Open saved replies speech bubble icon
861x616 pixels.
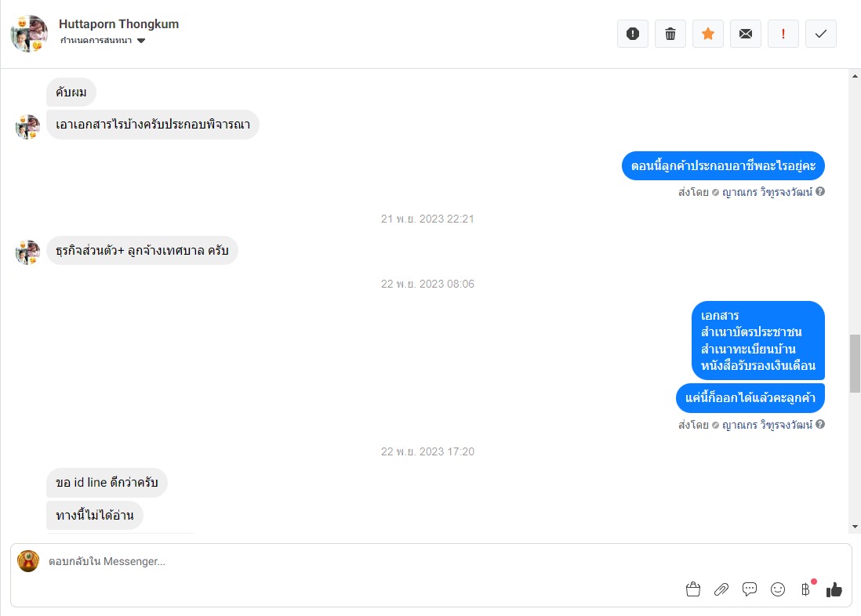[750, 589]
